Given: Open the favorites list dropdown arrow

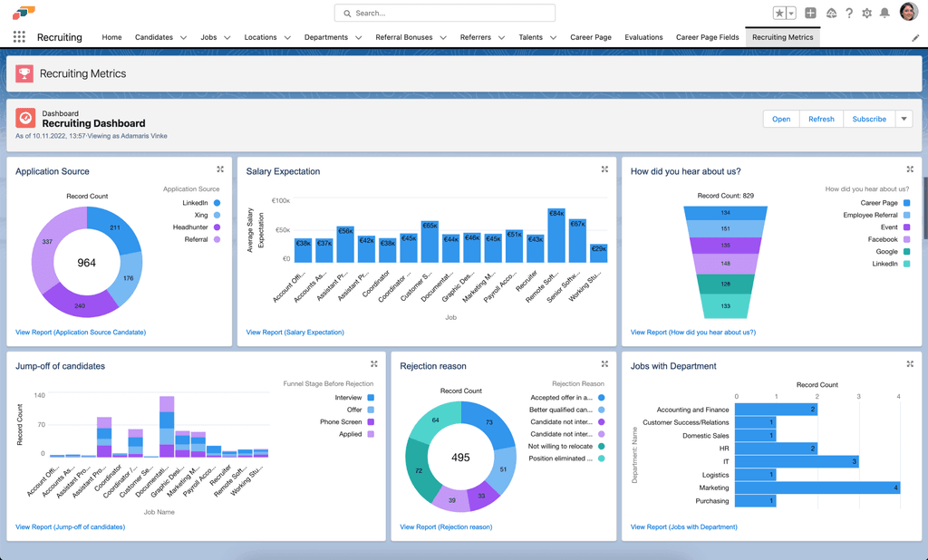Looking at the screenshot, I should [x=791, y=13].
